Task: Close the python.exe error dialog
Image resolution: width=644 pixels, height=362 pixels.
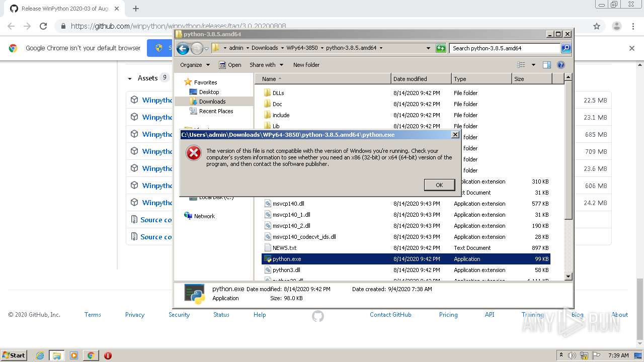Action: 455,135
